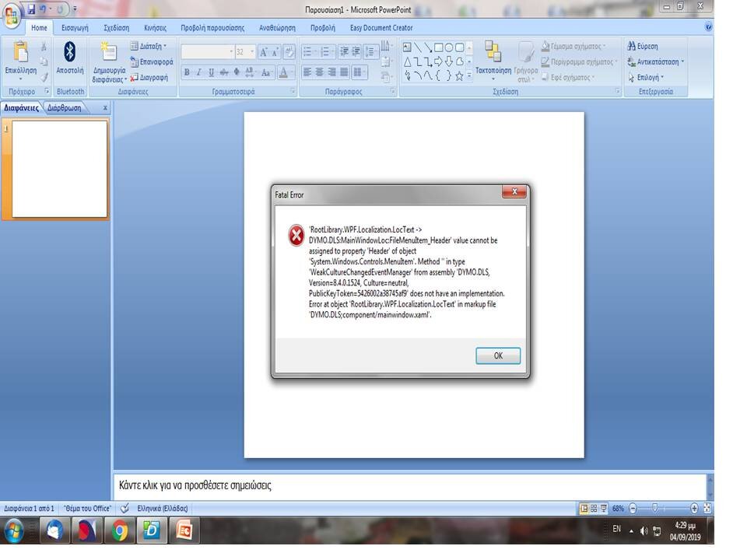
Task: Open the Columns dropdown
Action: 359,72
